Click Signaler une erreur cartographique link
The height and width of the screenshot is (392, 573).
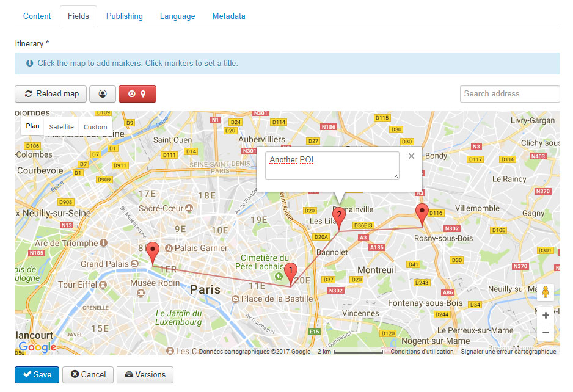pos(508,352)
